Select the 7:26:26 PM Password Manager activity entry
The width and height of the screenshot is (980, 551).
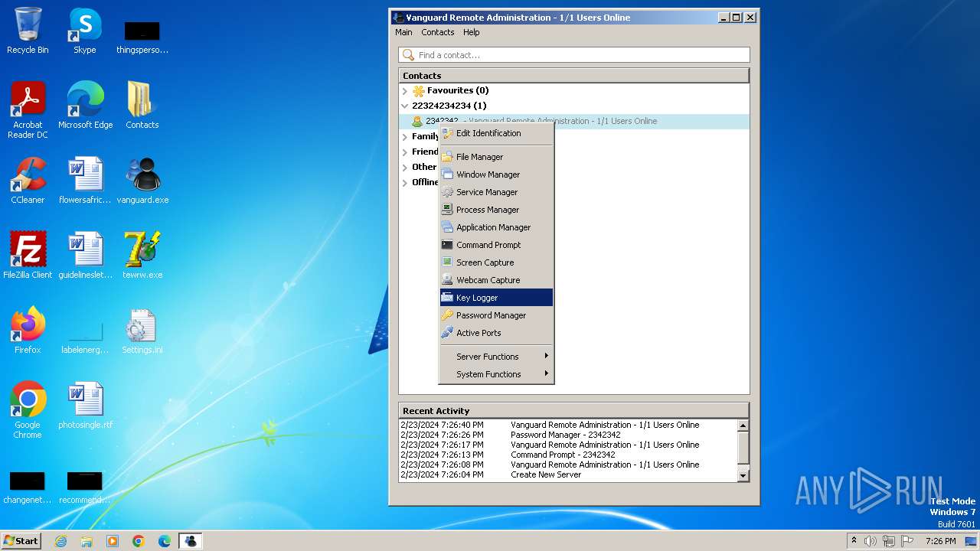click(568, 435)
